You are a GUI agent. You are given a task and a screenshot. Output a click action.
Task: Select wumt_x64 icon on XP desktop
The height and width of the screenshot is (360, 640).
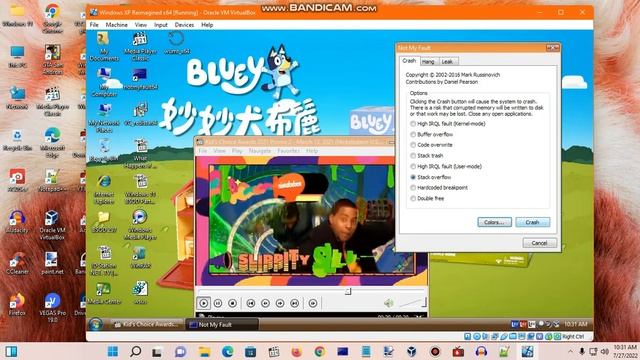tap(177, 43)
